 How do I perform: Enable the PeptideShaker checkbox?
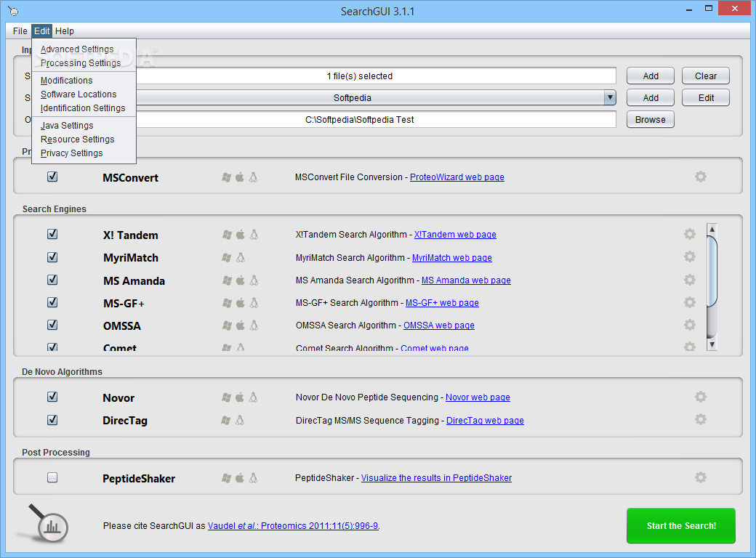point(52,477)
